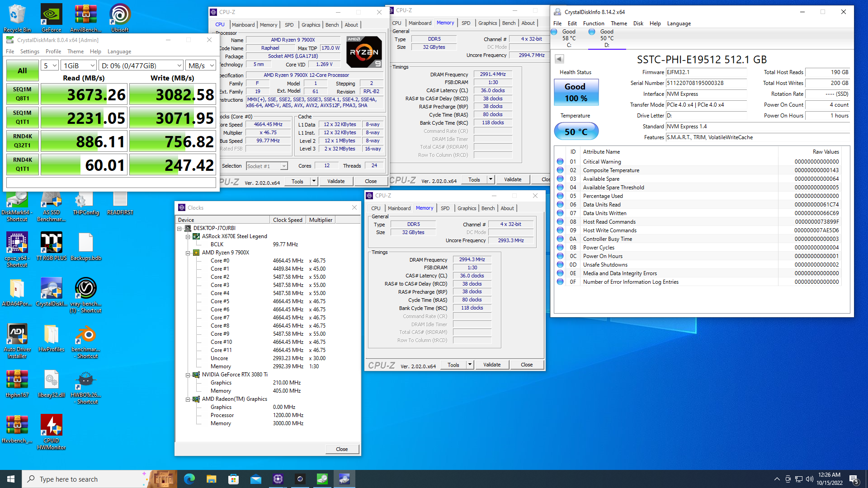
Task: Click the Windows Start button
Action: click(x=11, y=479)
